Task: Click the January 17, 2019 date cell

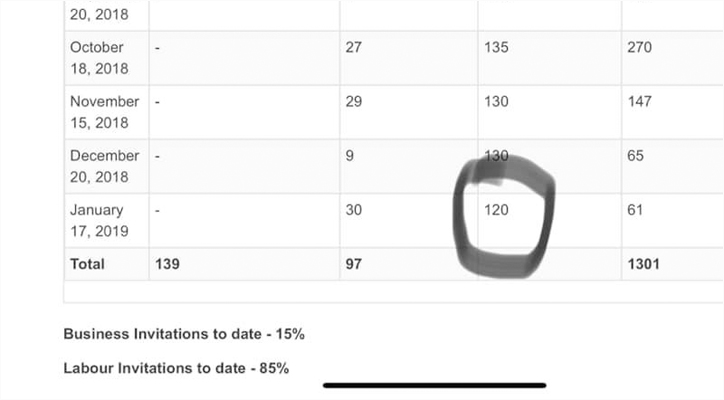Action: (107, 220)
